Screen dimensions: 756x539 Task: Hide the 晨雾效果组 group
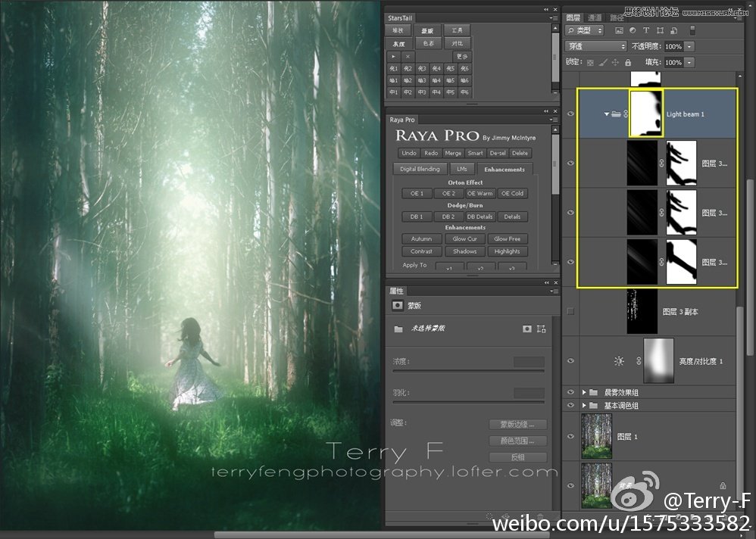point(570,392)
